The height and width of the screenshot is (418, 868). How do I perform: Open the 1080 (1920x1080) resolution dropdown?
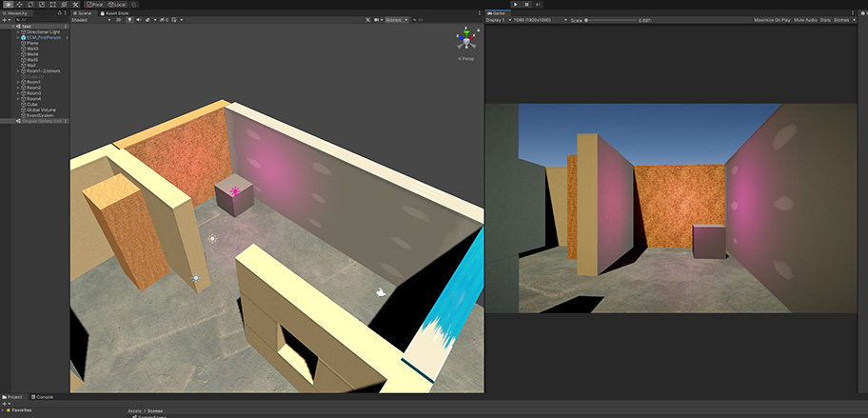(x=541, y=20)
